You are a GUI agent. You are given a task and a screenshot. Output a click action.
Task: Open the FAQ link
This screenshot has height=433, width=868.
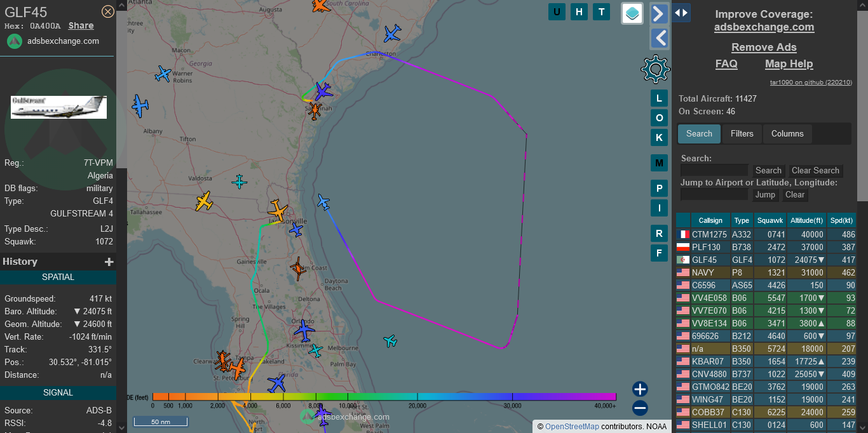click(726, 64)
